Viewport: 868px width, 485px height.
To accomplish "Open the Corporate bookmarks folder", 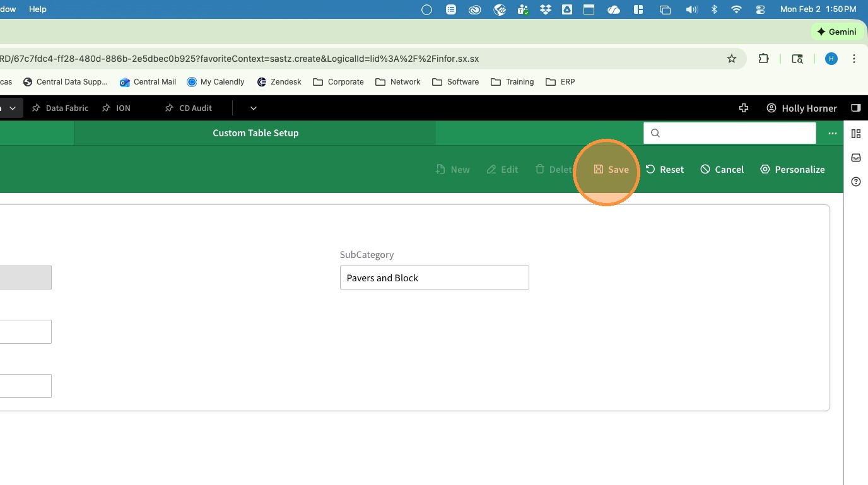I will coord(338,82).
